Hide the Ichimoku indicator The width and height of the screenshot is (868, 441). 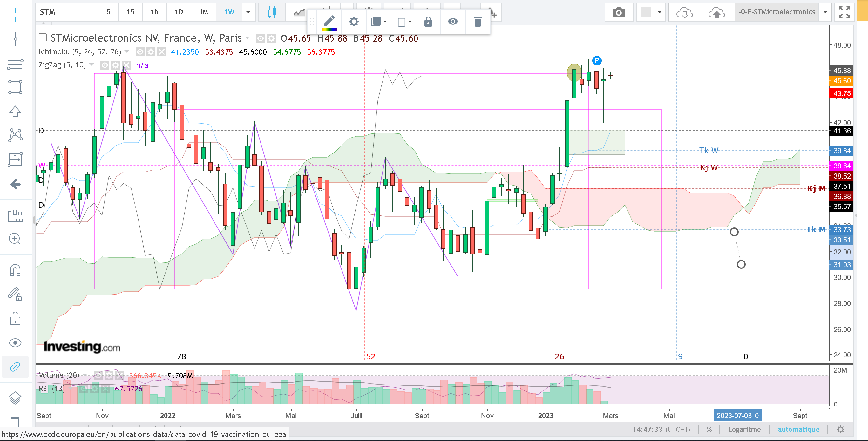pyautogui.click(x=140, y=52)
